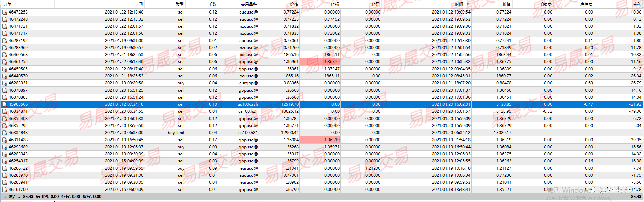
Task: Click the profit value -79.06
Action: coord(635,111)
